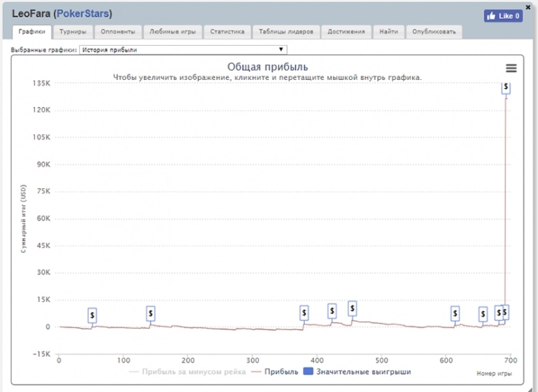The image size is (538, 392).
Task: Switch to the Турниры tab
Action: tap(73, 32)
